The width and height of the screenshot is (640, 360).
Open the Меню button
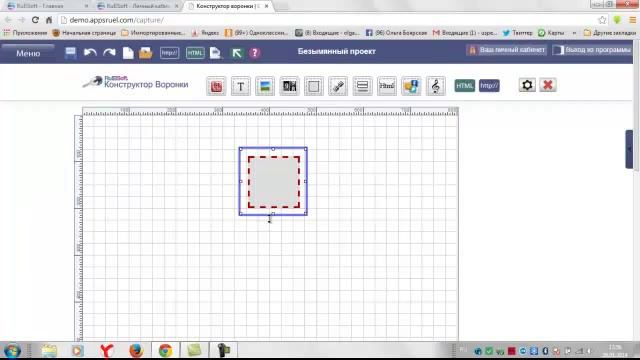(x=28, y=53)
